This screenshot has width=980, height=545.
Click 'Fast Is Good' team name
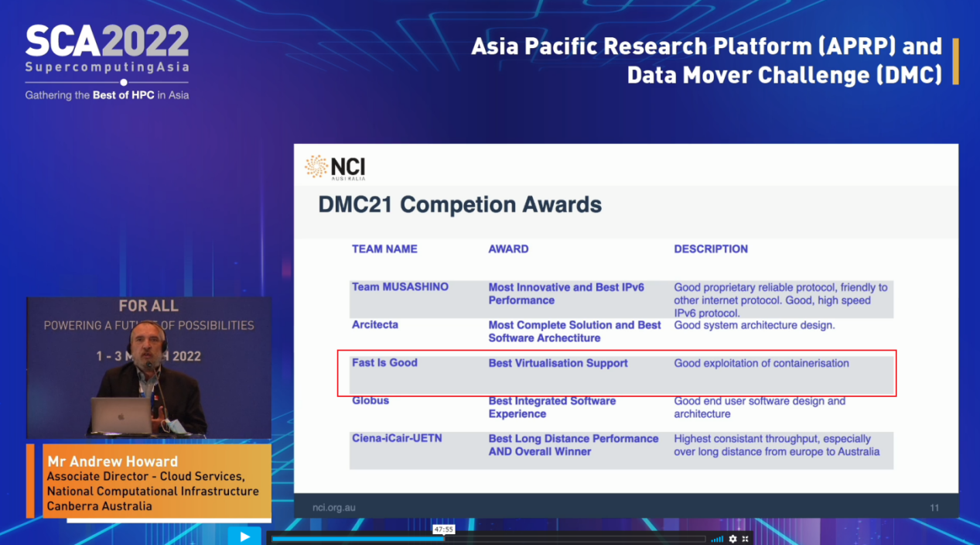click(384, 363)
